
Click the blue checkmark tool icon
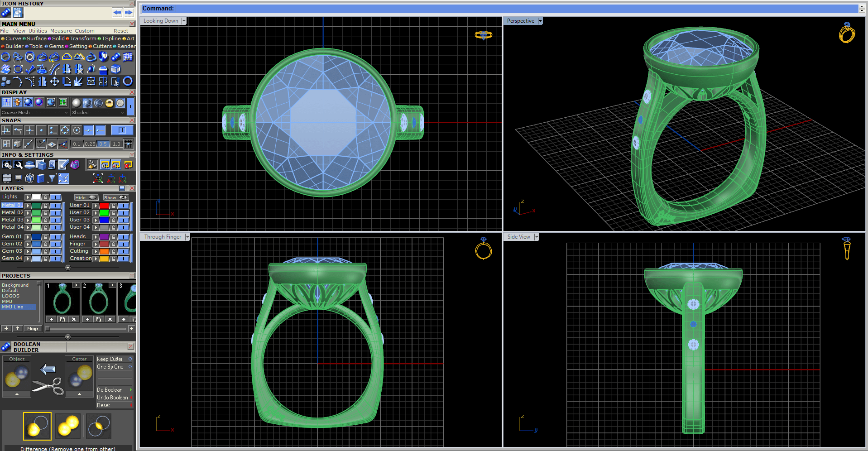[30, 69]
